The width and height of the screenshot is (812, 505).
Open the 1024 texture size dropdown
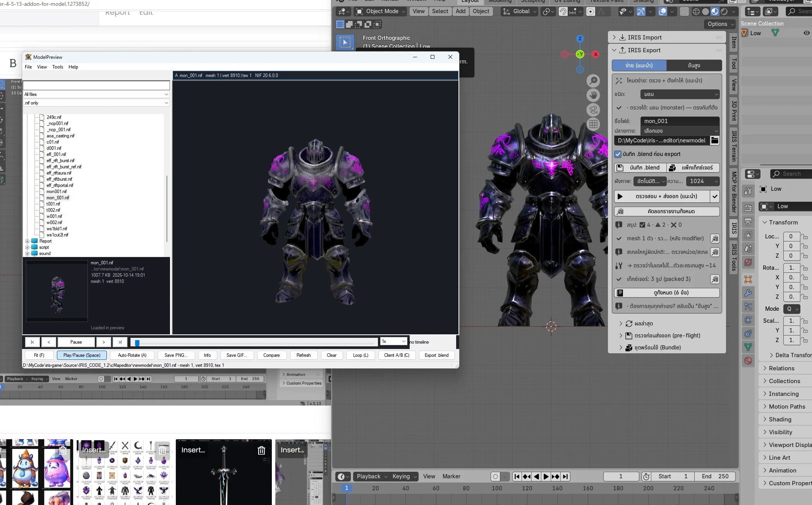coord(703,181)
